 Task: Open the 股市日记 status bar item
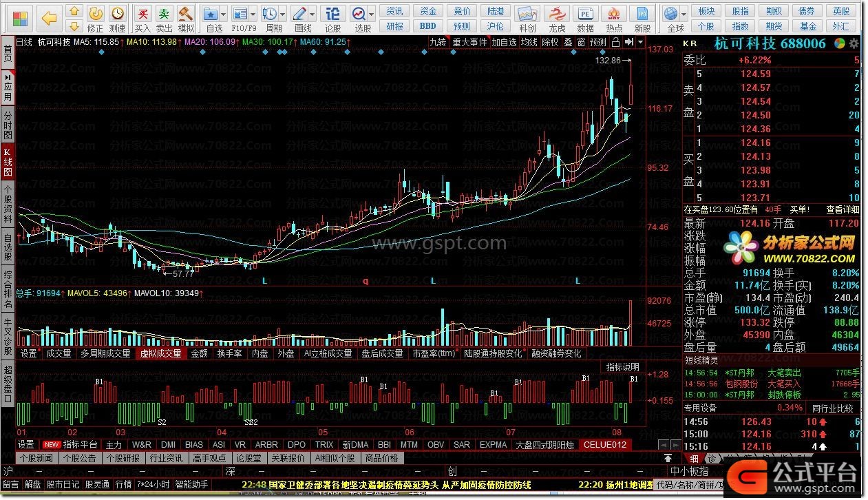coord(63,485)
